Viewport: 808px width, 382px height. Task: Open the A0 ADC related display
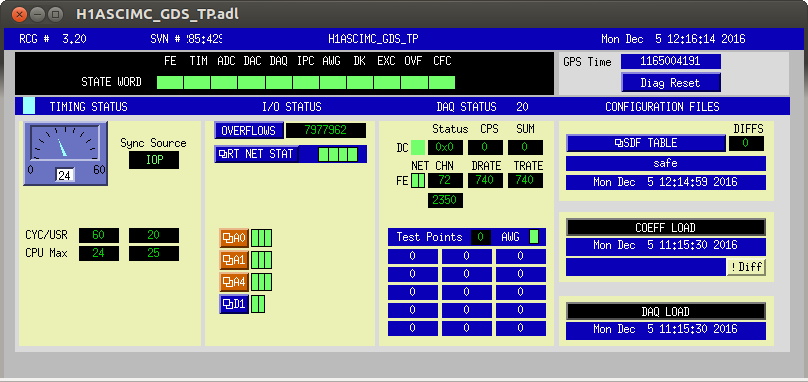click(234, 238)
